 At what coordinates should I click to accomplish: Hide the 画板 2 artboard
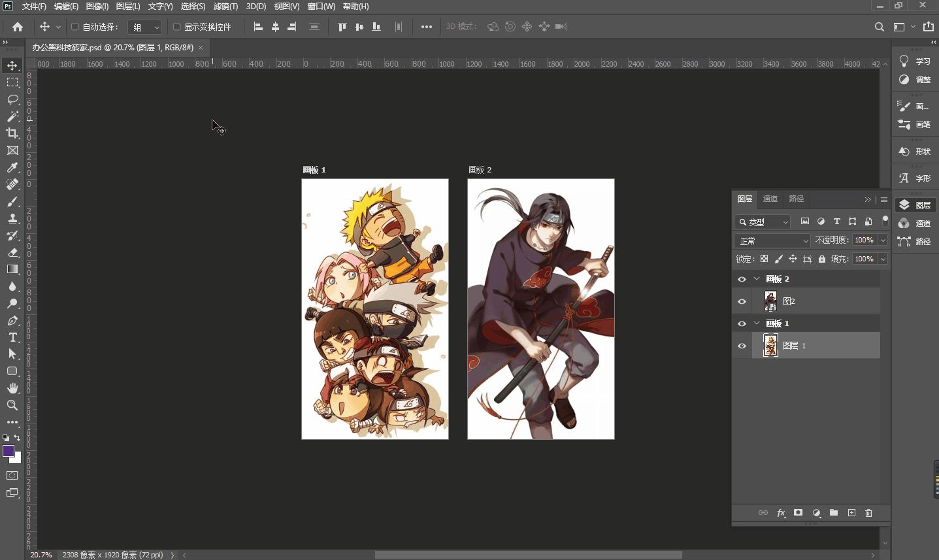point(742,279)
